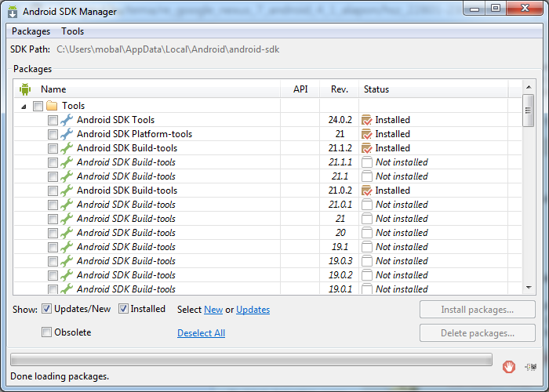The width and height of the screenshot is (549, 392).
Task: Select Build-tools 21.1 checkbox
Action: pyautogui.click(x=53, y=176)
